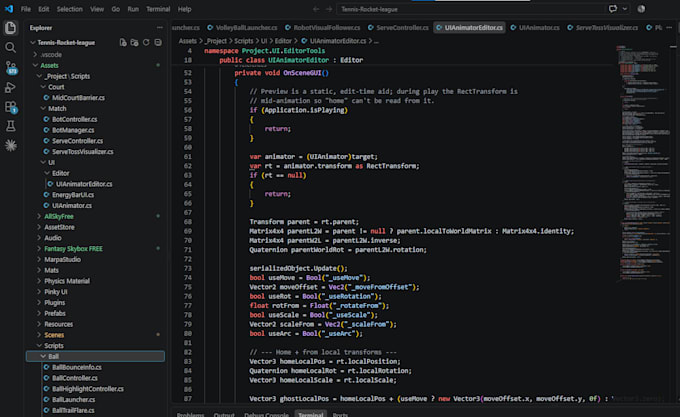Open the Search view in activity bar
The height and width of the screenshot is (417, 680).
point(10,47)
